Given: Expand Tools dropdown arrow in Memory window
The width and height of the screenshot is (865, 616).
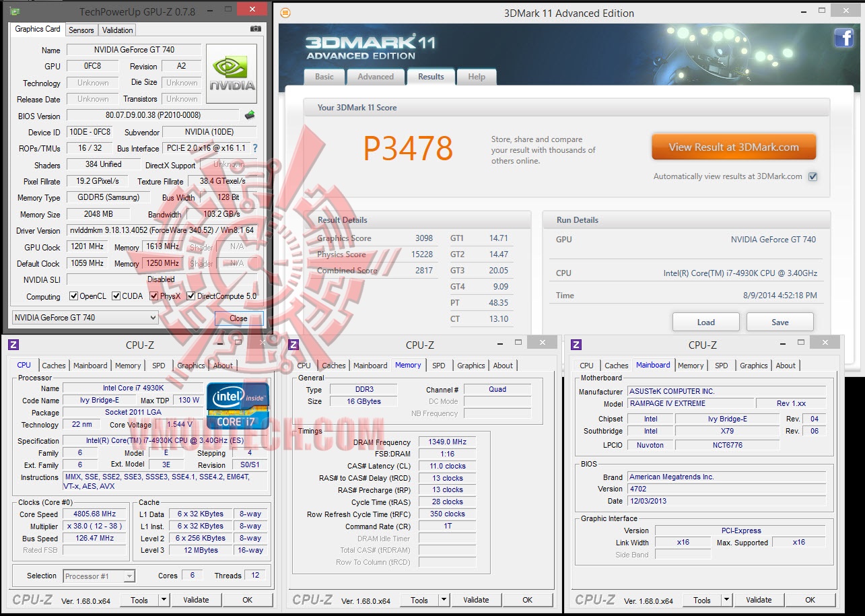Looking at the screenshot, I should click(444, 600).
